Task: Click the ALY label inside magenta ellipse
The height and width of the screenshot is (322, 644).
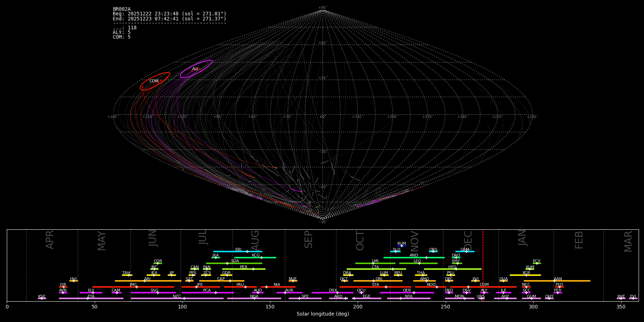Action: 195,69
